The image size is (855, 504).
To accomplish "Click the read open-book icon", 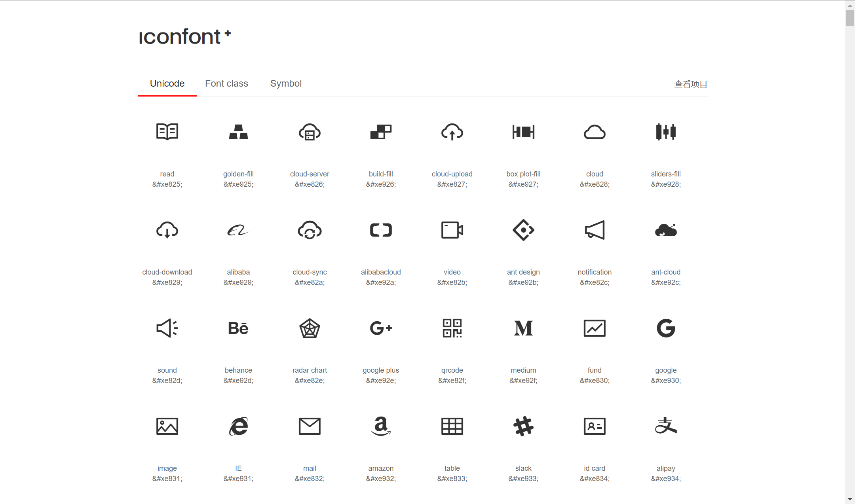I will coord(167,132).
